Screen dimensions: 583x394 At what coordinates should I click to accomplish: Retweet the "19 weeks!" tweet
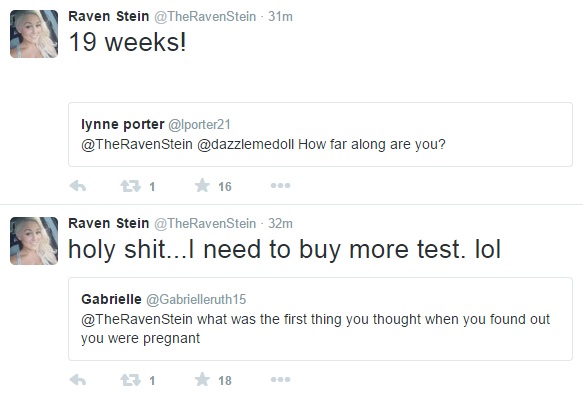point(131,186)
